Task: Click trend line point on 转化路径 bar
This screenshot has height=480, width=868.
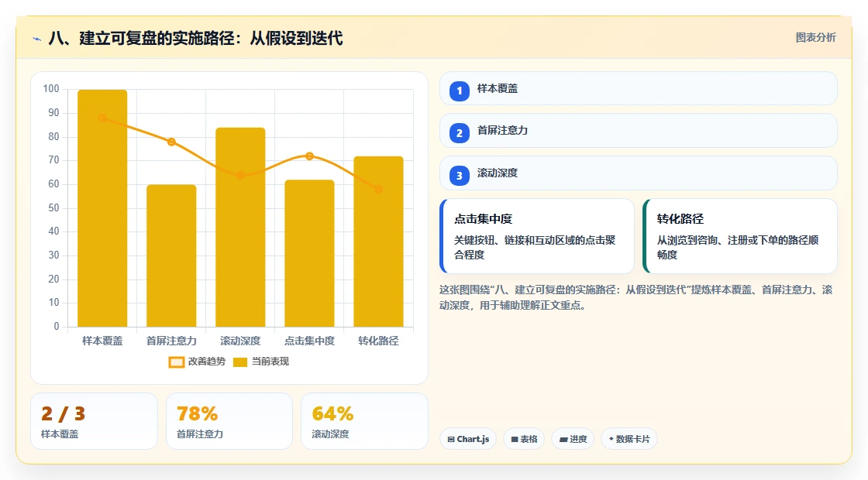Action: click(379, 189)
